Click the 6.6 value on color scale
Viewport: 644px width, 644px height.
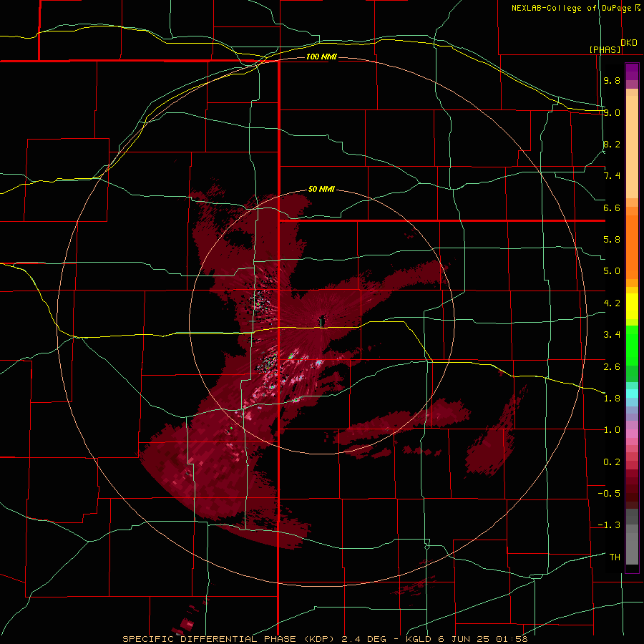612,208
